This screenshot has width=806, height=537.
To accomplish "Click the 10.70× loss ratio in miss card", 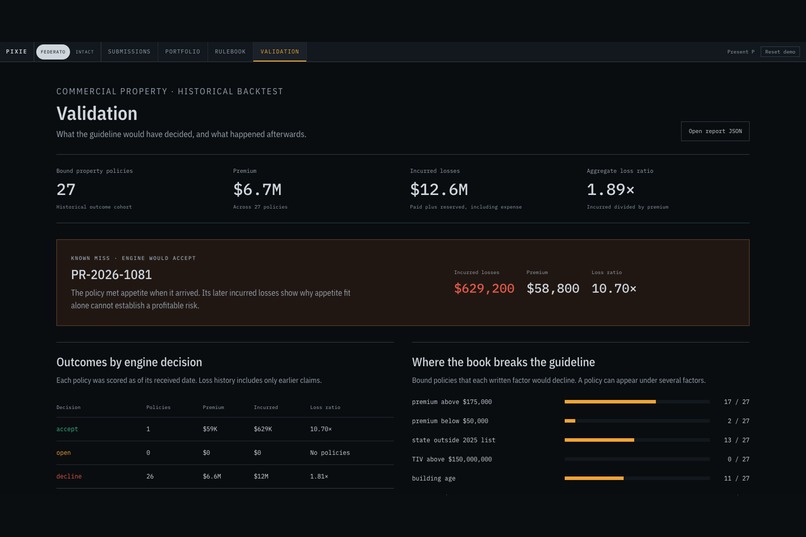I will tap(614, 288).
